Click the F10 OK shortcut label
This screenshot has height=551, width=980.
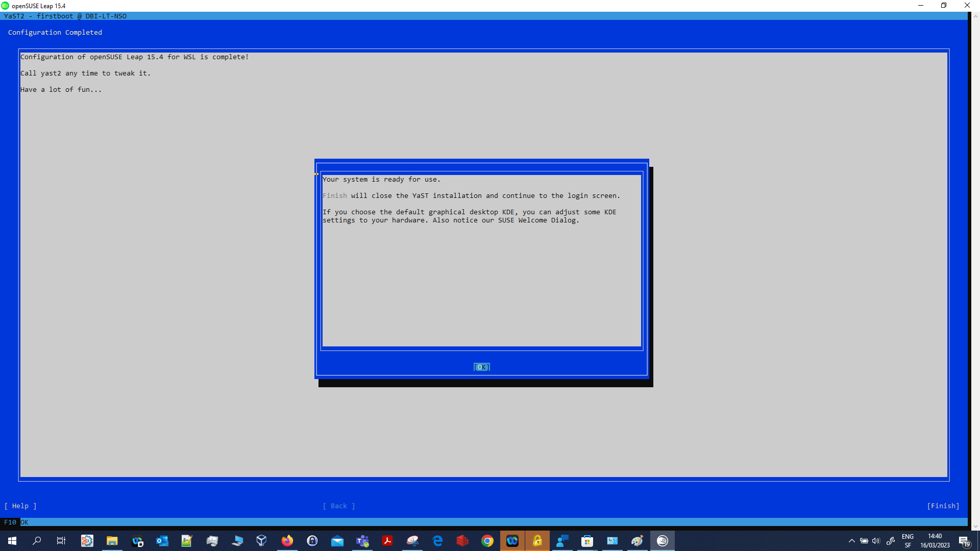(x=15, y=522)
